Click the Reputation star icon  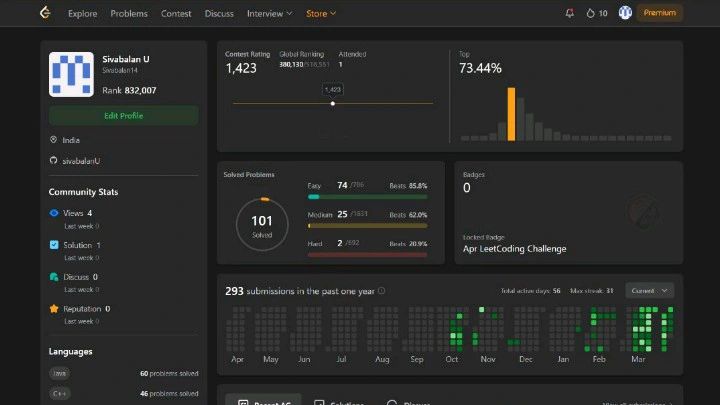[x=54, y=309]
